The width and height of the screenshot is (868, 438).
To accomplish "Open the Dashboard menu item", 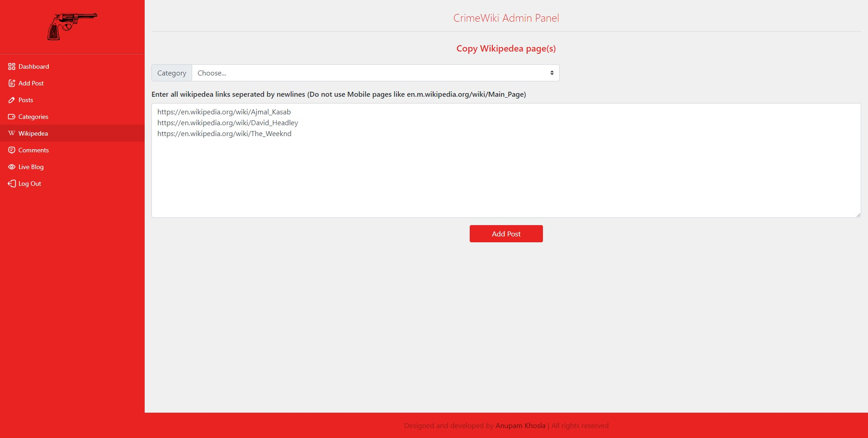I will tap(33, 66).
